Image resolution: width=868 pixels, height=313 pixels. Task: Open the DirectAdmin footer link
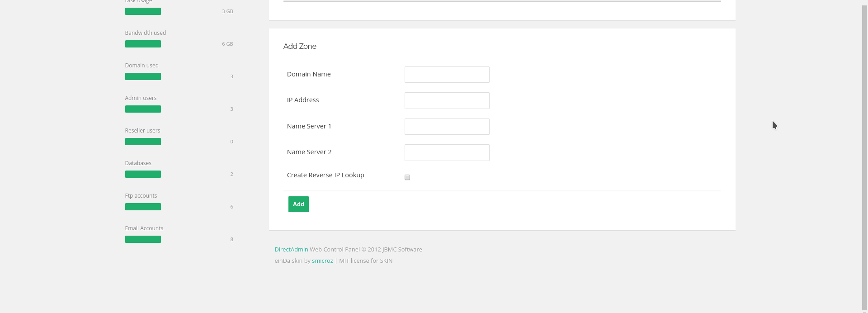click(x=291, y=249)
